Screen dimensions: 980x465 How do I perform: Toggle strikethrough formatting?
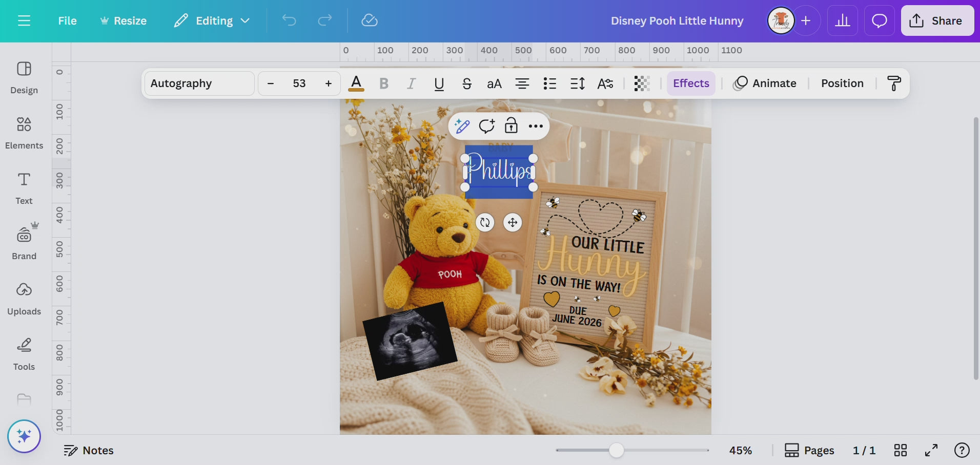[x=466, y=83]
